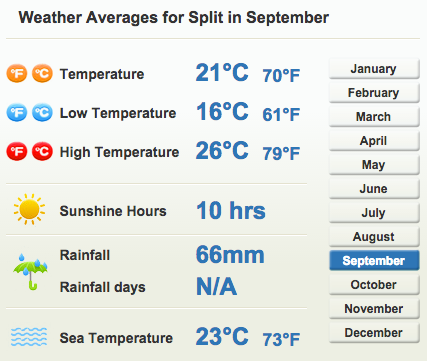Click the orange Fahrenheit temperature icon

(x=17, y=73)
